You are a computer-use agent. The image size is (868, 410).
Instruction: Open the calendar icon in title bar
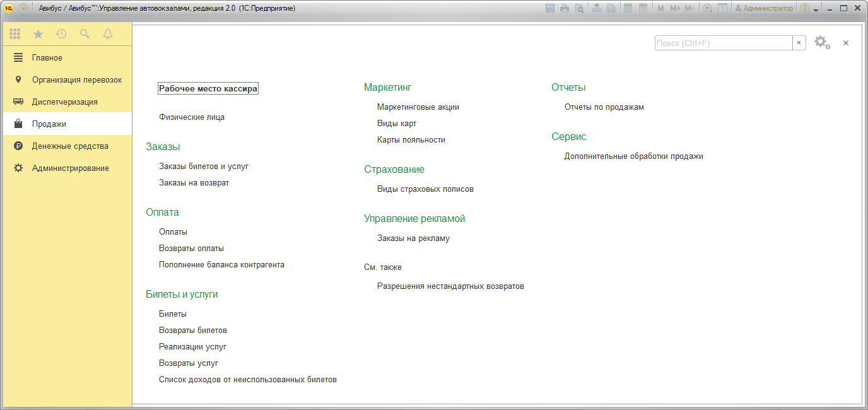point(643,8)
